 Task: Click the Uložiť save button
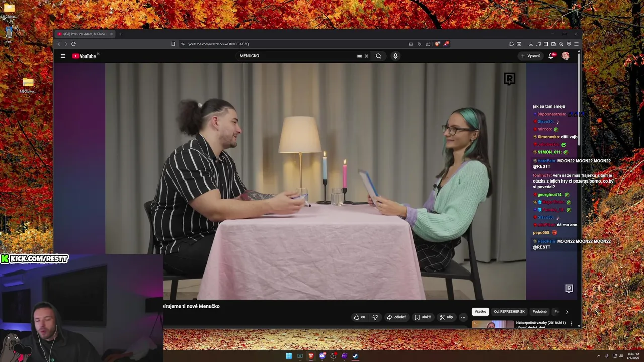(423, 317)
